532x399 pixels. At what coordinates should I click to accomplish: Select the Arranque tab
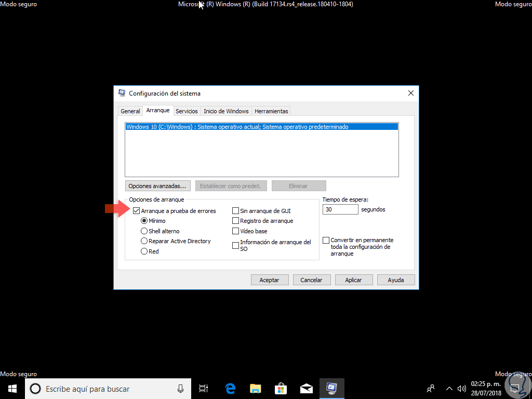[158, 111]
